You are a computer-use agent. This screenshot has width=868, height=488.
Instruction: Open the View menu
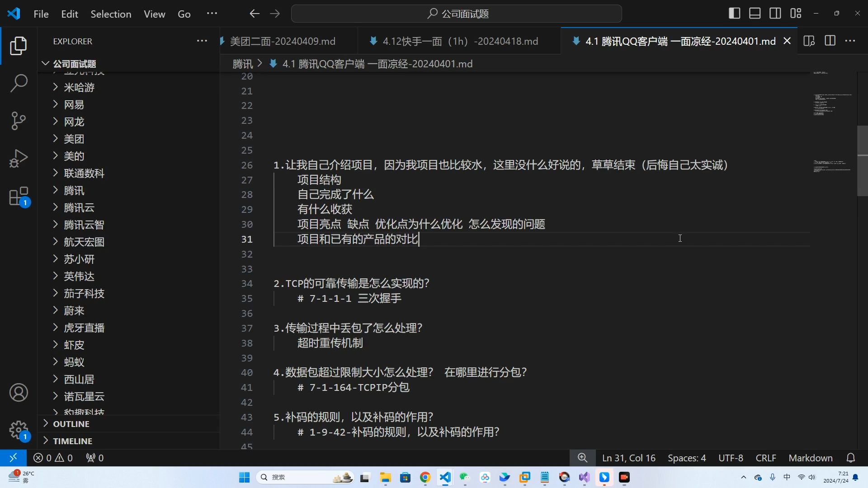click(155, 14)
